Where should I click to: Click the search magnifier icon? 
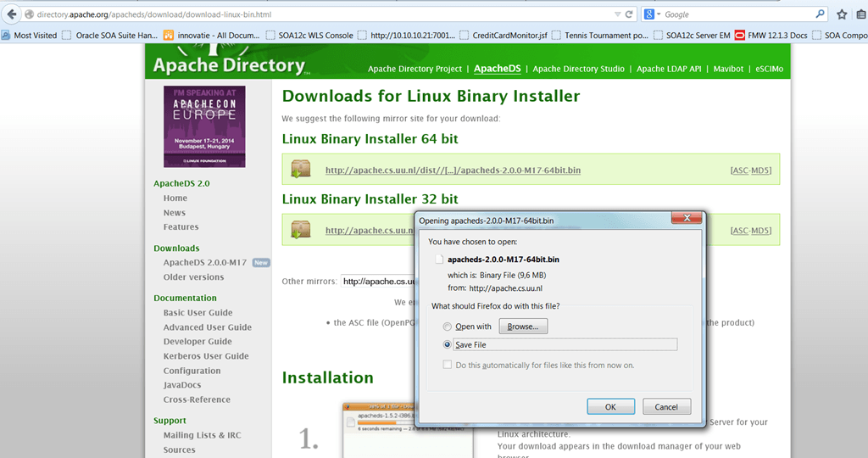[820, 14]
